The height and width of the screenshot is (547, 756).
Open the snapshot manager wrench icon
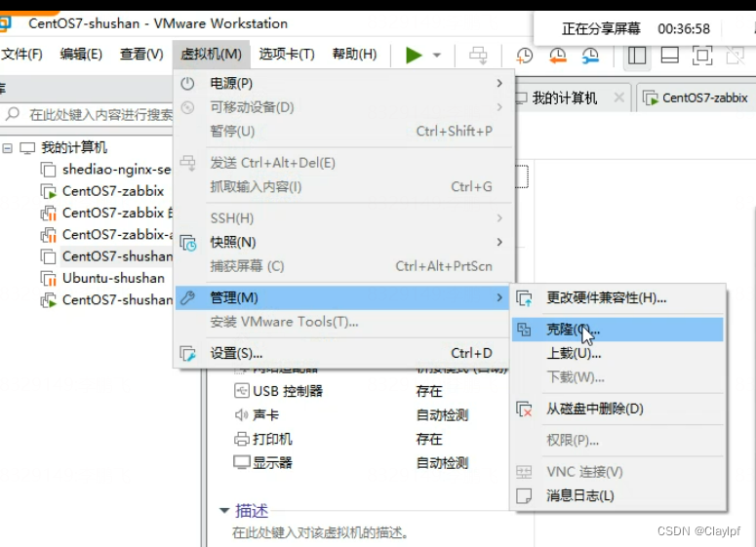[590, 56]
